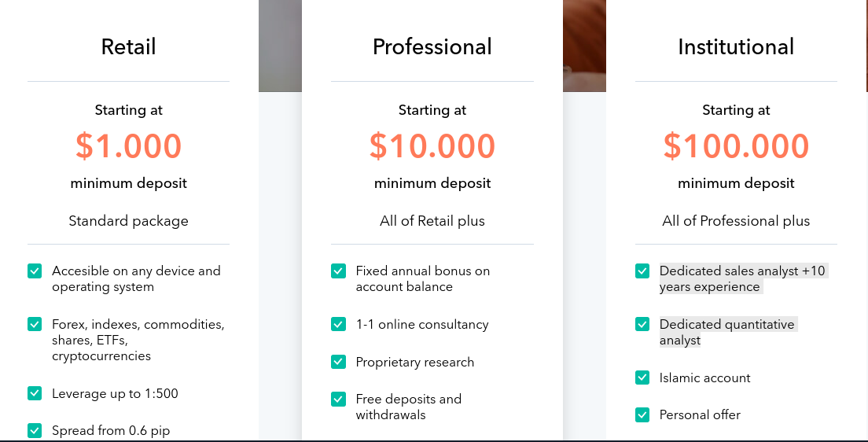Click the checkmark next to Personal offer
868x442 pixels.
click(642, 414)
